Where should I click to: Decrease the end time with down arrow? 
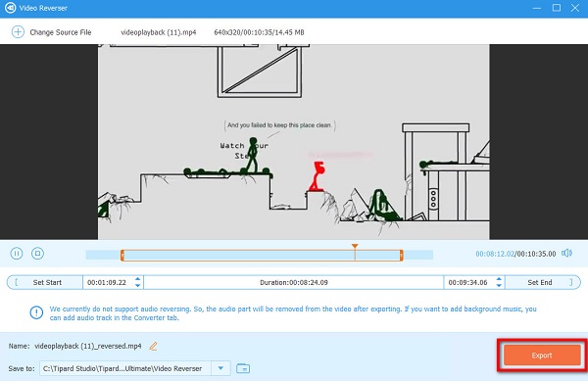(x=499, y=285)
